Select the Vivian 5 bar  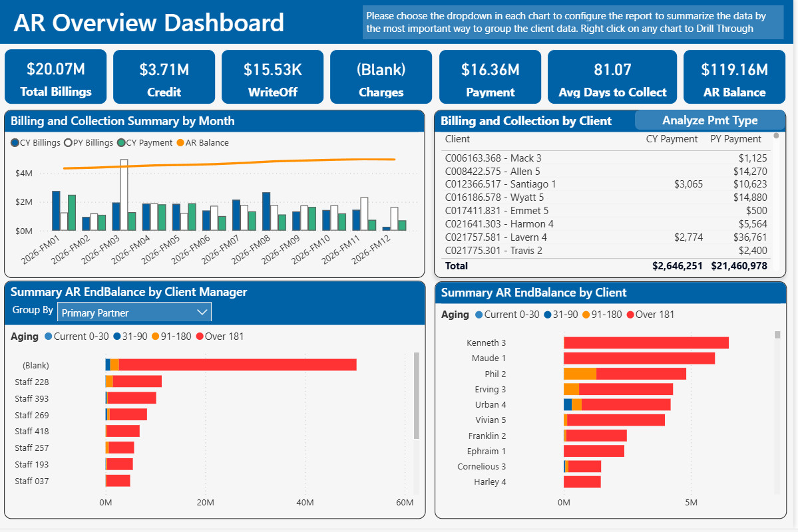614,420
